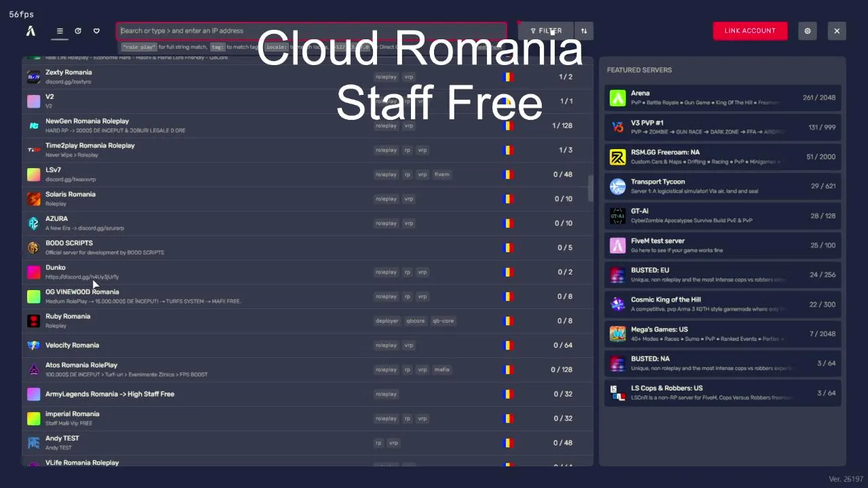The image size is (868, 488).
Task: Open 'BUSTED: NA' featured server
Action: 723,363
